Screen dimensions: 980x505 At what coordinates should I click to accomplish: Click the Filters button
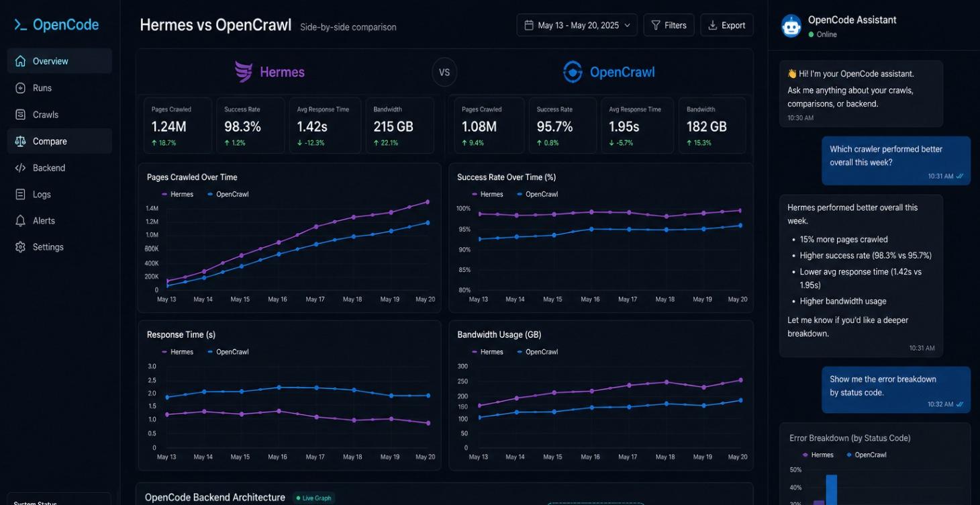(669, 25)
